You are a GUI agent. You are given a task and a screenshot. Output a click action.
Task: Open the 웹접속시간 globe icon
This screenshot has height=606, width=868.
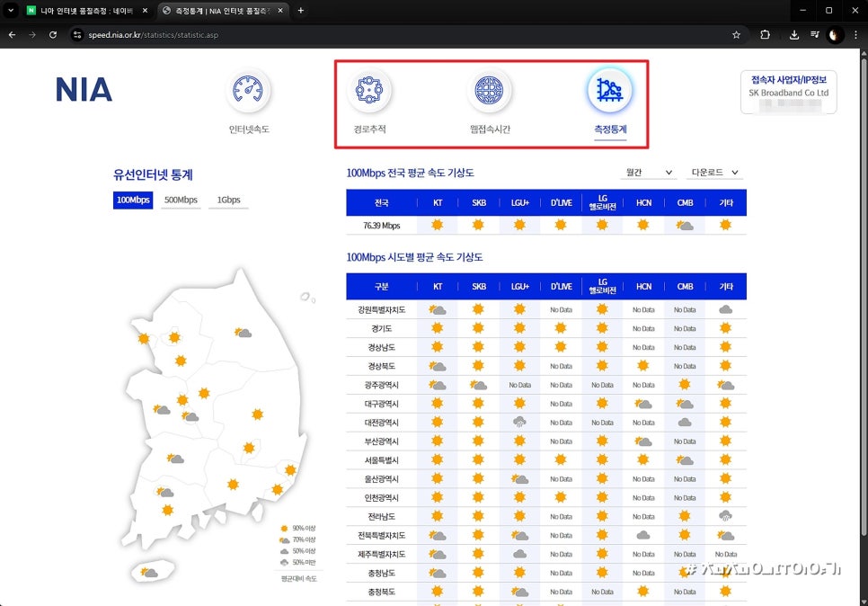coord(490,91)
